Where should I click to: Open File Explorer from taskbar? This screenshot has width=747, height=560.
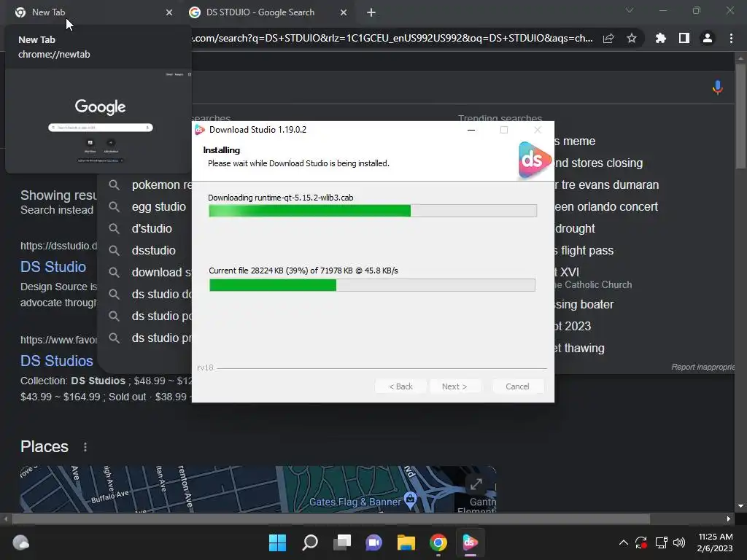[406, 542]
